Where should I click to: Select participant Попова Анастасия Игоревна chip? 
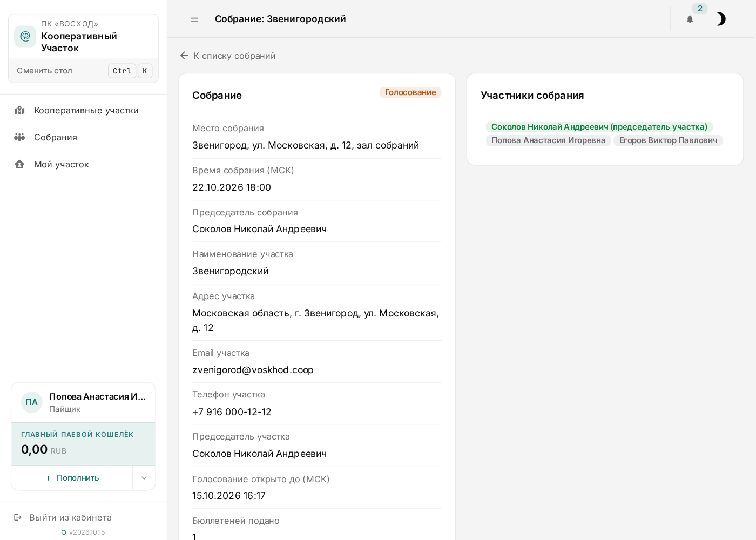[548, 140]
